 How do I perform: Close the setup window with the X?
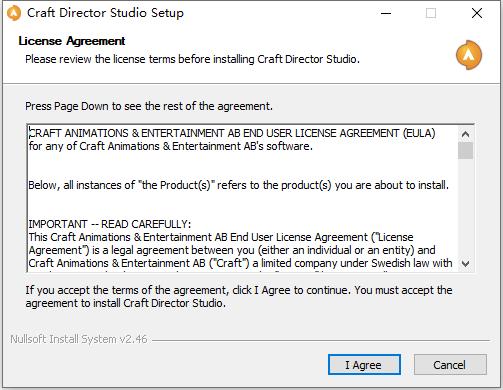477,13
